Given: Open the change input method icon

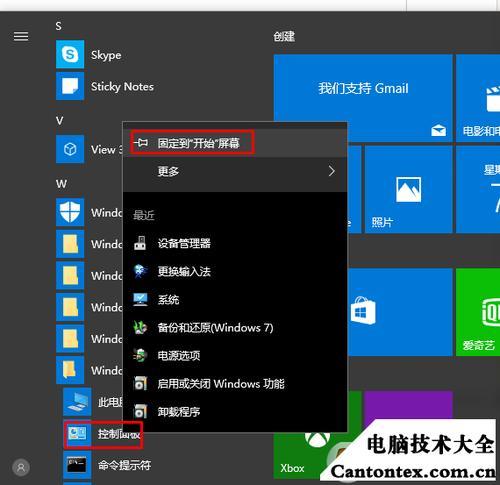Looking at the screenshot, I should click(140, 271).
